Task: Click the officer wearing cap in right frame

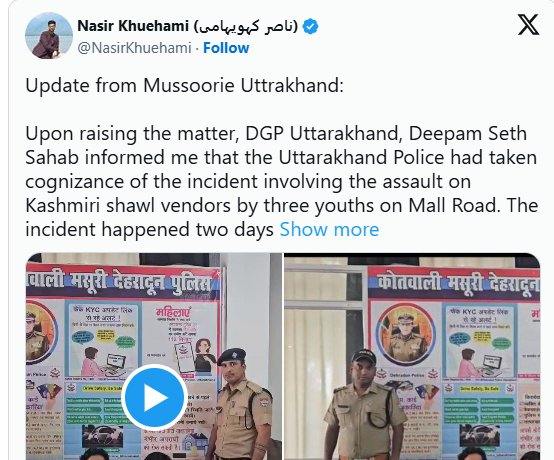Action: 365,405
